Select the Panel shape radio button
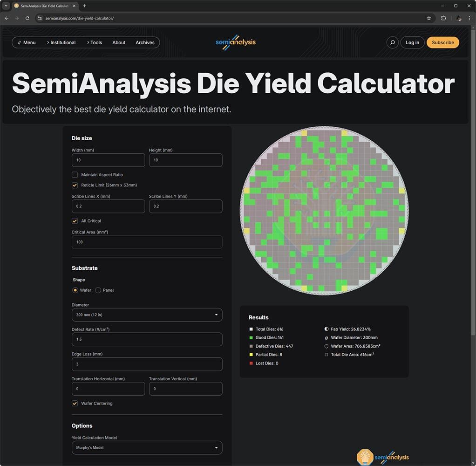Viewport: 476px width, 466px height. [x=98, y=290]
